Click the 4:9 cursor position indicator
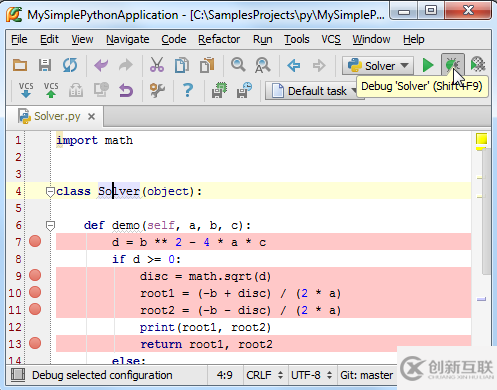This screenshot has height=390, width=497. coord(225,375)
